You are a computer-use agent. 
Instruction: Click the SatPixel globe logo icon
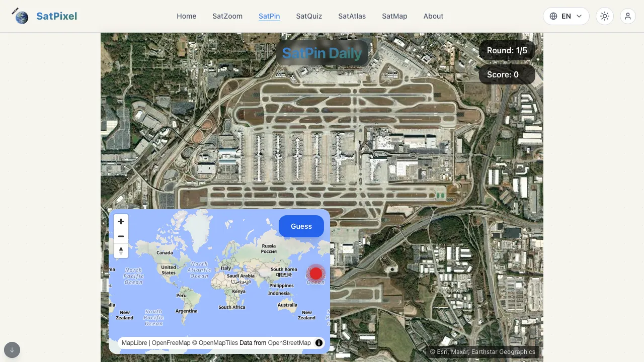point(20,16)
